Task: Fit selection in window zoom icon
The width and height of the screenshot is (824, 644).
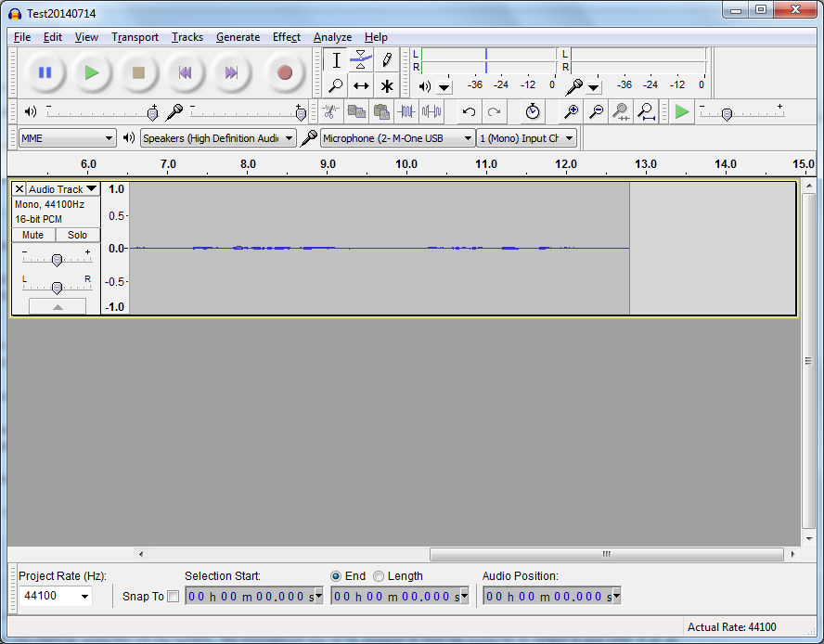Action: 621,111
